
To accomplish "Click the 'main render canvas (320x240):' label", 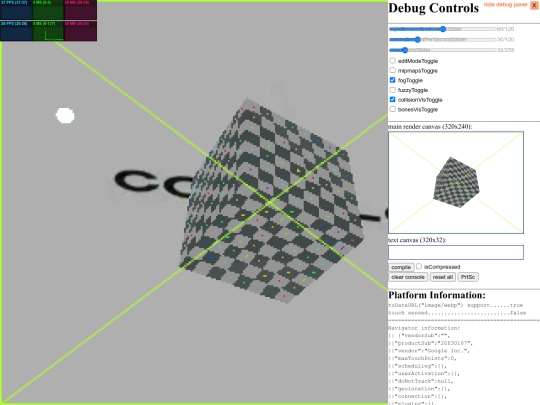I will point(430,127).
